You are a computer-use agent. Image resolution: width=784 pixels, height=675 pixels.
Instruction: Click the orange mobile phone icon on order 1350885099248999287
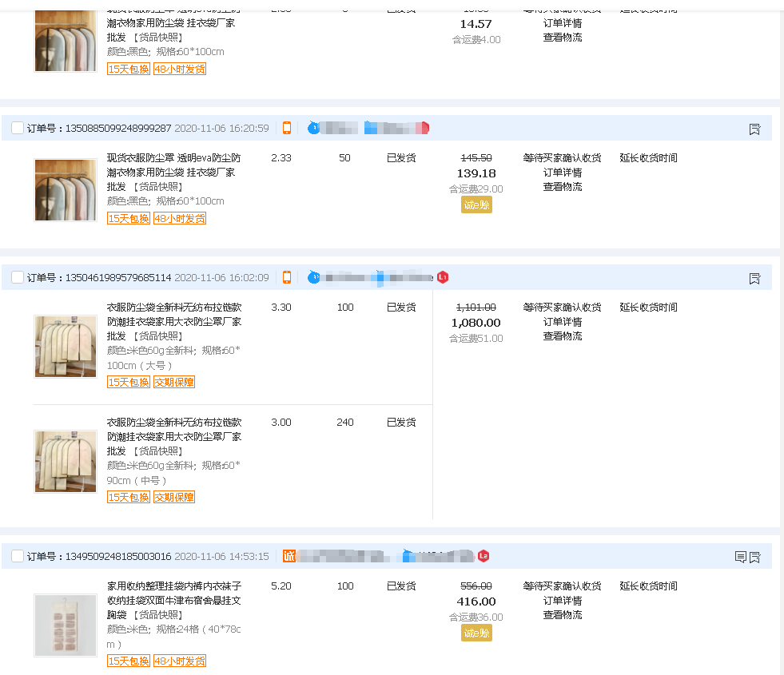pyautogui.click(x=287, y=128)
